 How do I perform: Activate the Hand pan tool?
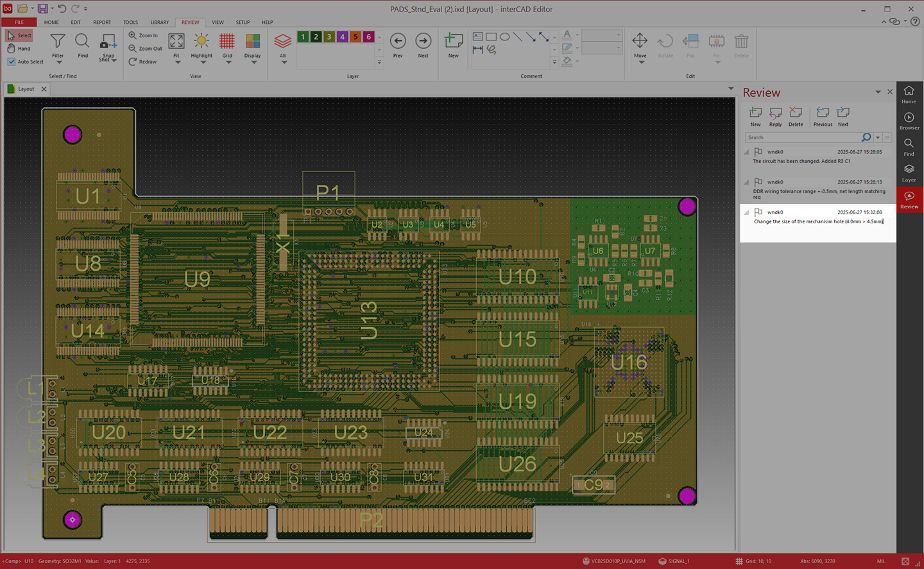pyautogui.click(x=19, y=49)
